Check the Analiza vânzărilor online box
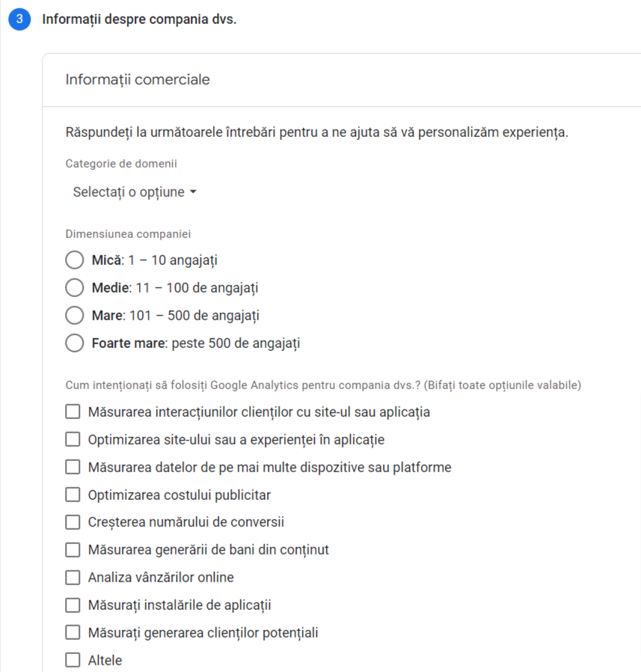Image resolution: width=641 pixels, height=672 pixels. [x=73, y=577]
